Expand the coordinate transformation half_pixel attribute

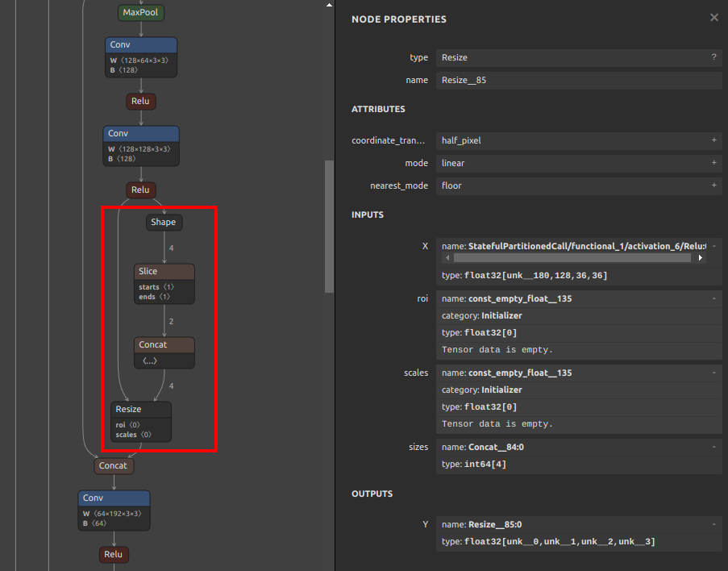coord(713,140)
